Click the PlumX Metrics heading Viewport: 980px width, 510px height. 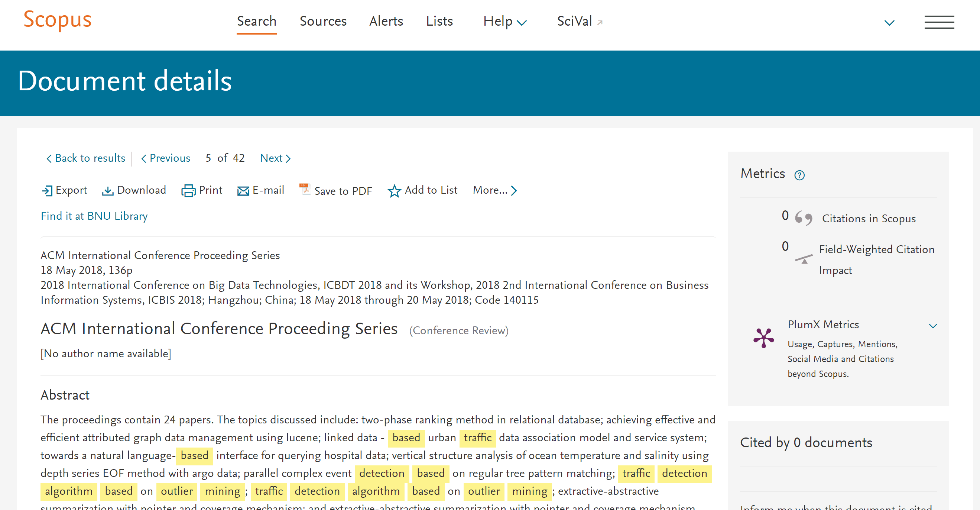click(823, 325)
